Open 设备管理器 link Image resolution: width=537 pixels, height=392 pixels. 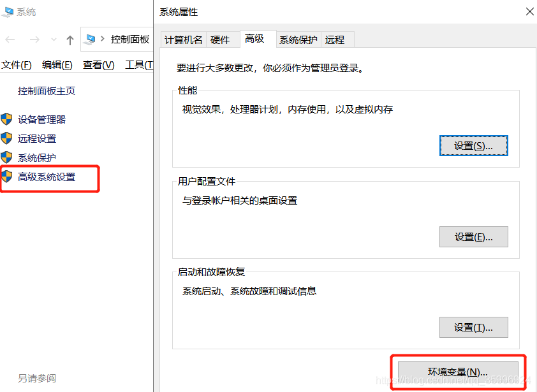[x=41, y=119]
